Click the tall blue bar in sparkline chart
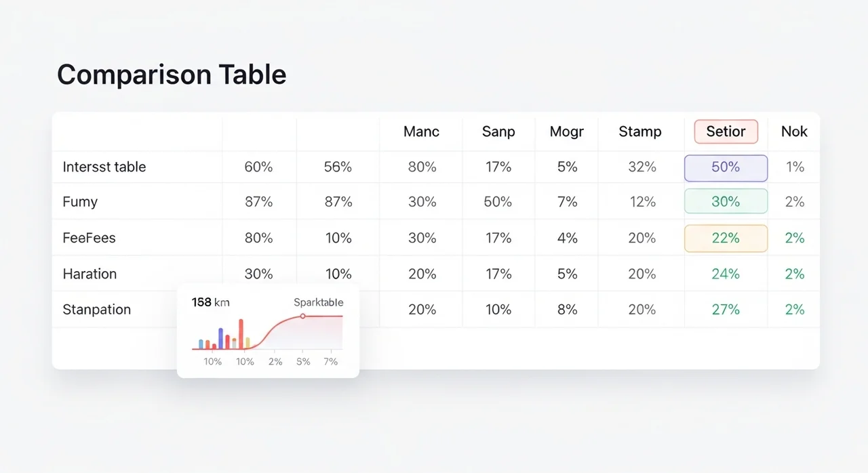Screen dimensions: 868x473 click(221, 338)
